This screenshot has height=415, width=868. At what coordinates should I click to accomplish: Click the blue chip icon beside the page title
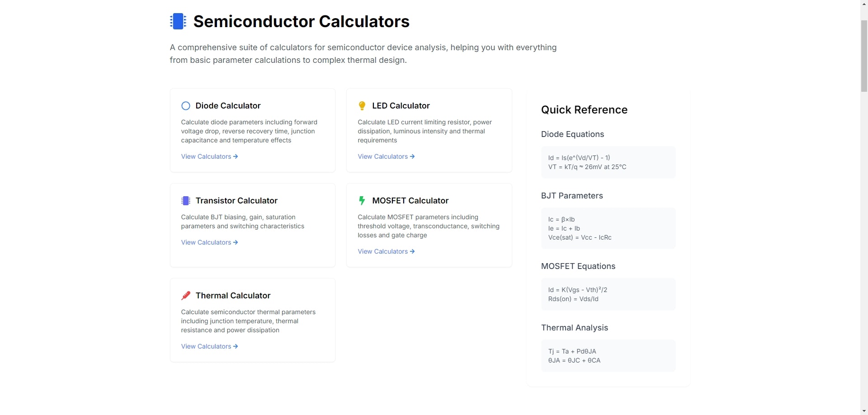[178, 21]
